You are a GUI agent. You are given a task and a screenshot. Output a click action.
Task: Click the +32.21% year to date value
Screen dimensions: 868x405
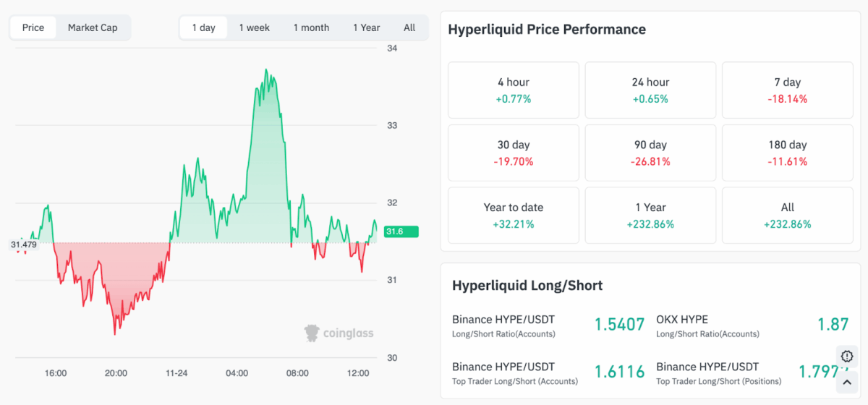coord(514,224)
